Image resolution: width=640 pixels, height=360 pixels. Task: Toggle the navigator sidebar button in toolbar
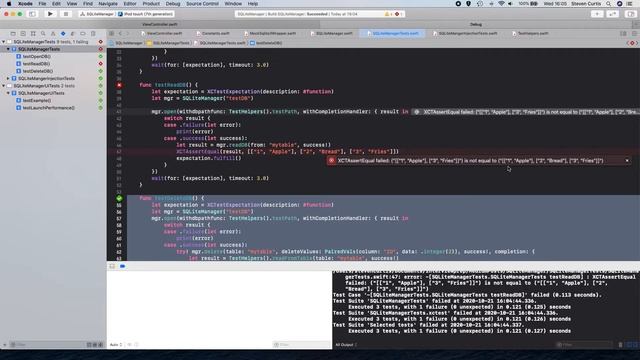(x=32, y=14)
